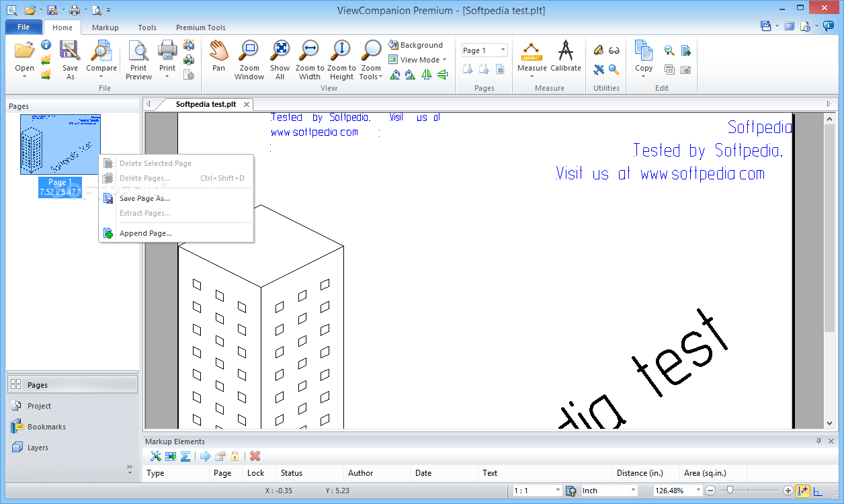Click the Pages pane button

pyautogui.click(x=73, y=385)
